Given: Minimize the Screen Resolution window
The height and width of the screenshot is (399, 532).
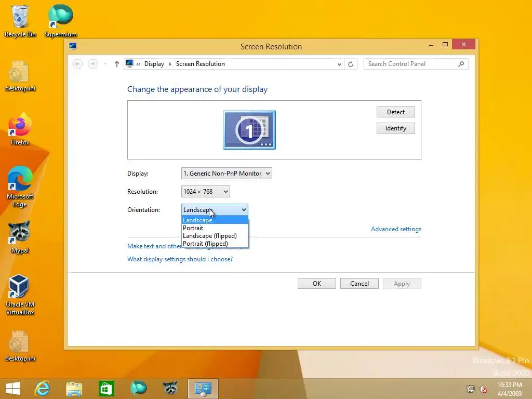Looking at the screenshot, I should (431, 45).
